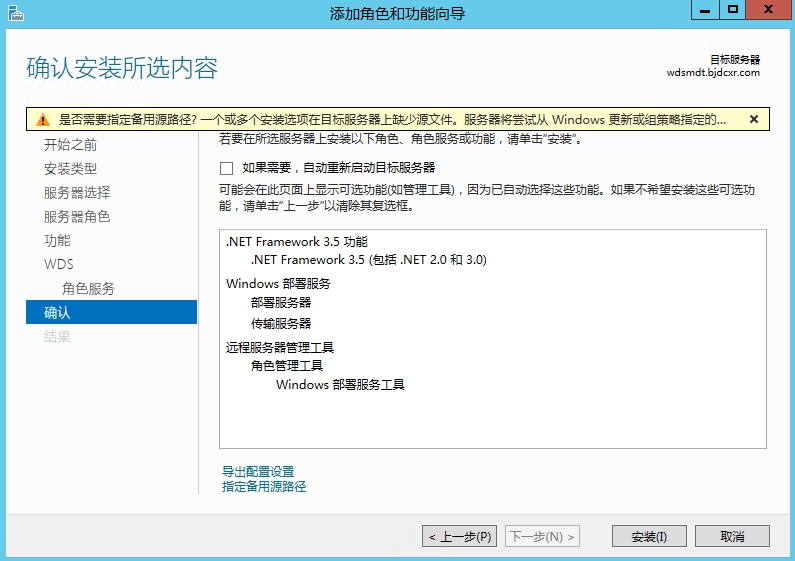Go to the 服务器选择 step
Viewport: 795px width, 561px height.
[77, 193]
